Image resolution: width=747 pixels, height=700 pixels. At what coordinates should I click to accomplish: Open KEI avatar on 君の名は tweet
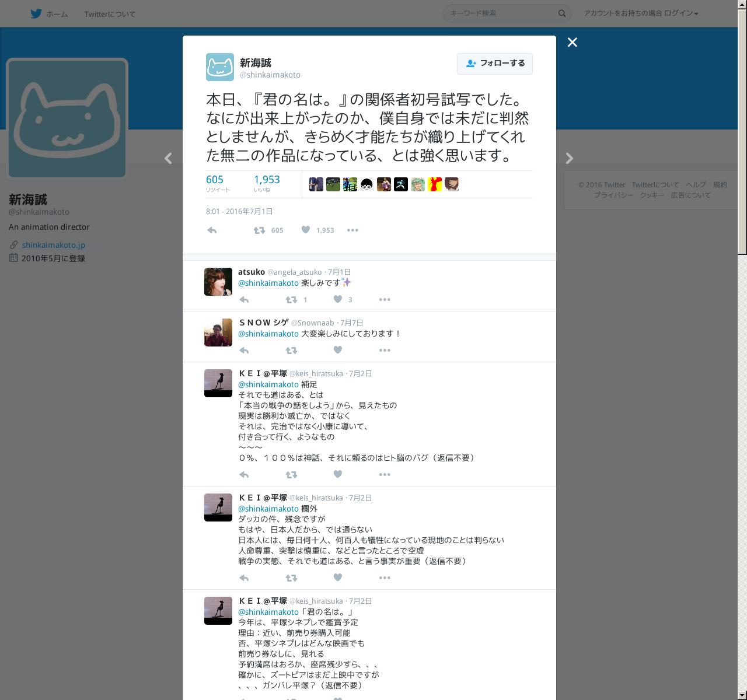click(x=218, y=611)
